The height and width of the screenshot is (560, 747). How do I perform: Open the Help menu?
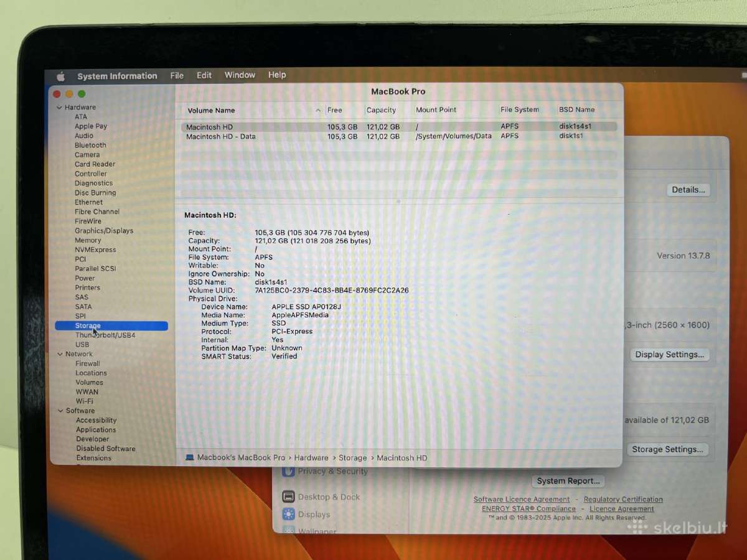click(x=277, y=75)
